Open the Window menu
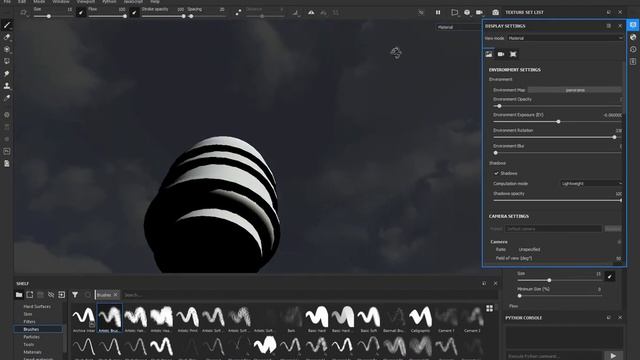This screenshot has height=360, width=640. tap(61, 2)
